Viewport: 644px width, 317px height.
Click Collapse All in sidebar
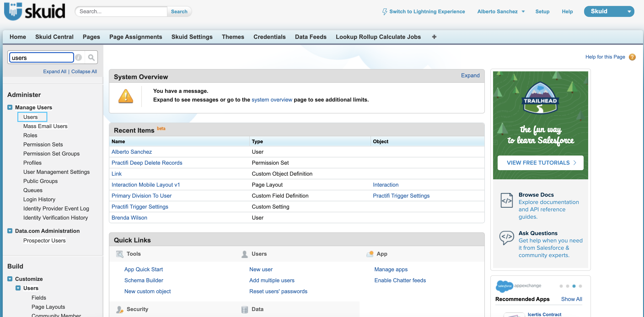84,72
